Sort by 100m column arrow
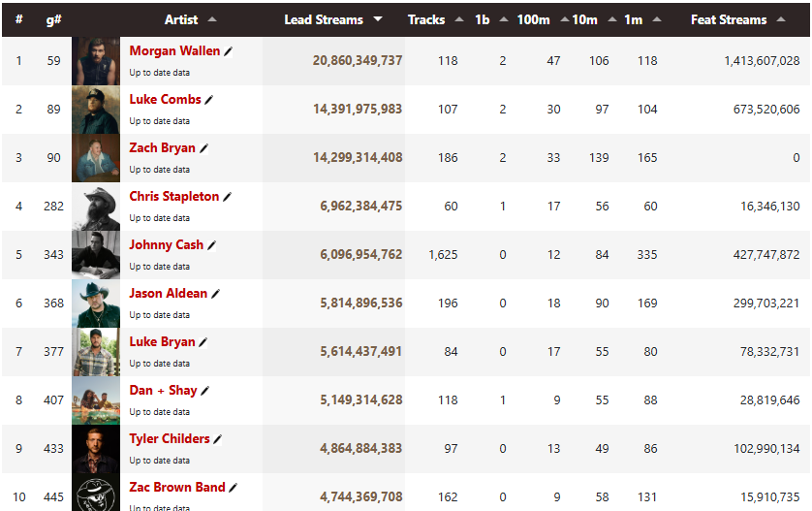This screenshot has width=812, height=511. tap(565, 19)
